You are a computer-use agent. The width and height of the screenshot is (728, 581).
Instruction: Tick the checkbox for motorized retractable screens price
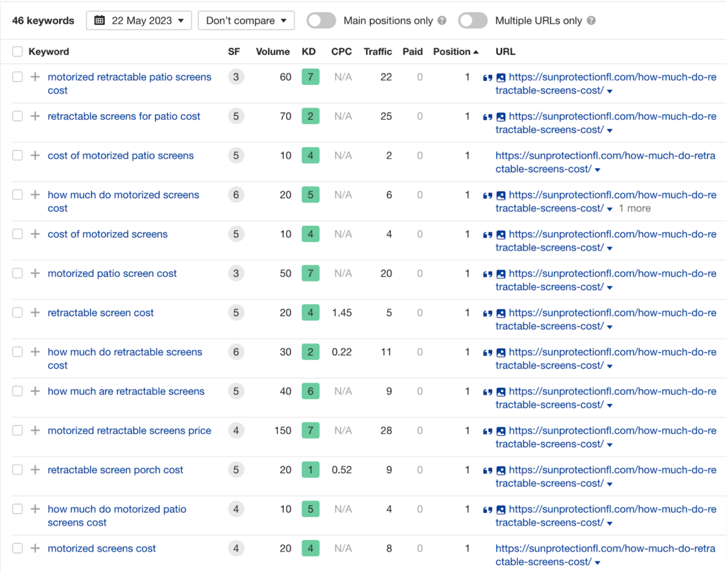[x=17, y=431]
